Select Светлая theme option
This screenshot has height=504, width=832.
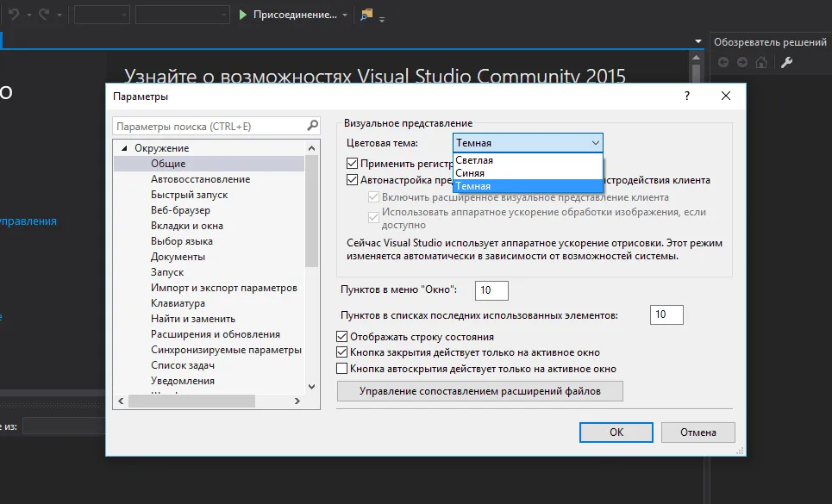pos(528,160)
